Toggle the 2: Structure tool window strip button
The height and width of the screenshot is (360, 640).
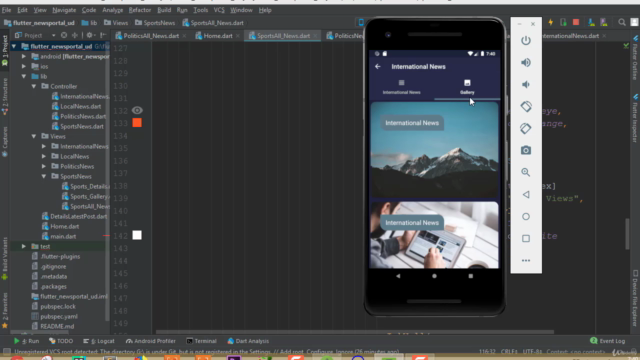coord(5,96)
